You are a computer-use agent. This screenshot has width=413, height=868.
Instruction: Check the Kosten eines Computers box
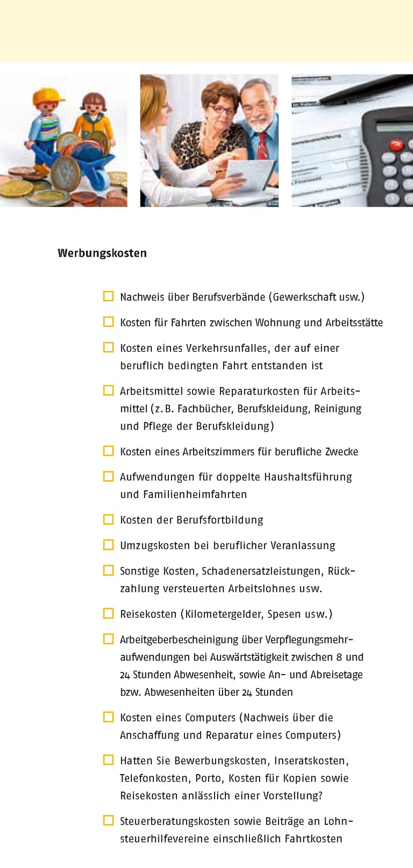point(108,717)
